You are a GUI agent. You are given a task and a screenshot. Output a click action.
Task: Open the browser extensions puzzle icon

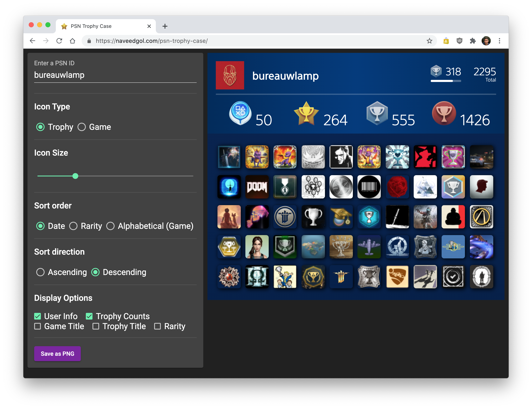(473, 41)
